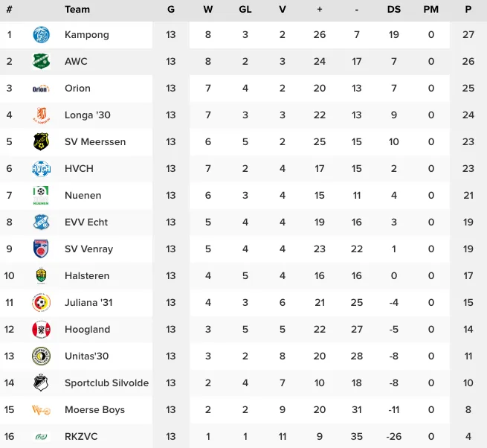Open the Sportclub Silvolde team link
Image resolution: width=487 pixels, height=448 pixels.
point(106,383)
